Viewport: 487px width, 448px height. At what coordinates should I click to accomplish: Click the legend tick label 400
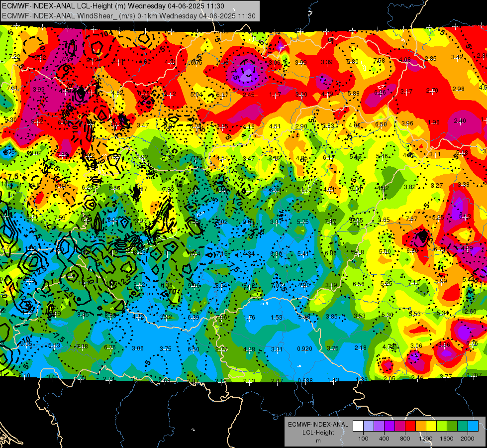click(x=384, y=439)
